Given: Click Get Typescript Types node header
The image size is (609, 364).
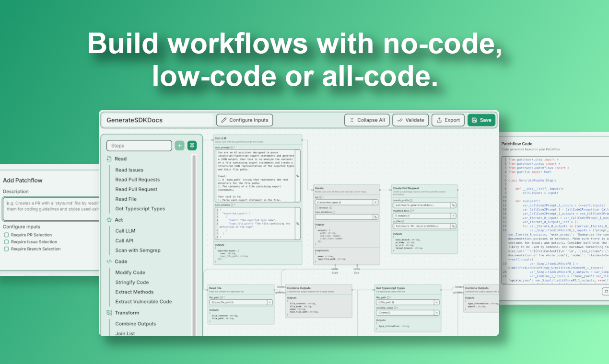Looking at the screenshot, I should pyautogui.click(x=408, y=289).
